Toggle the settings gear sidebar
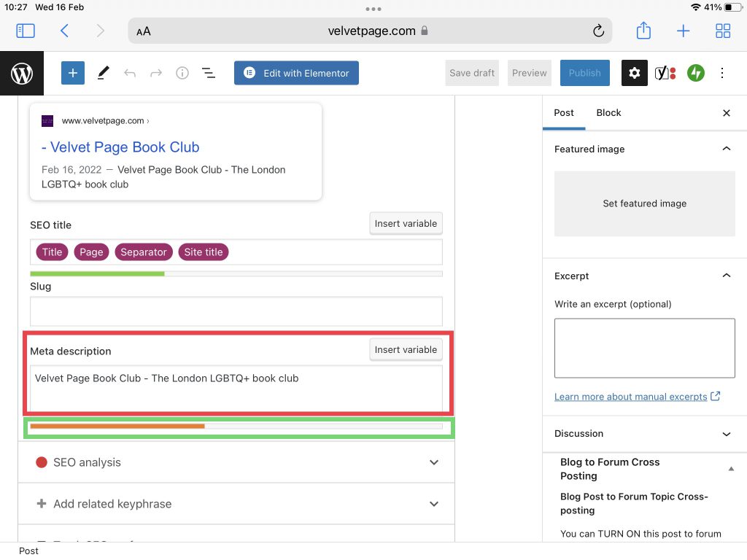Viewport: 747px width, 560px height. click(634, 73)
